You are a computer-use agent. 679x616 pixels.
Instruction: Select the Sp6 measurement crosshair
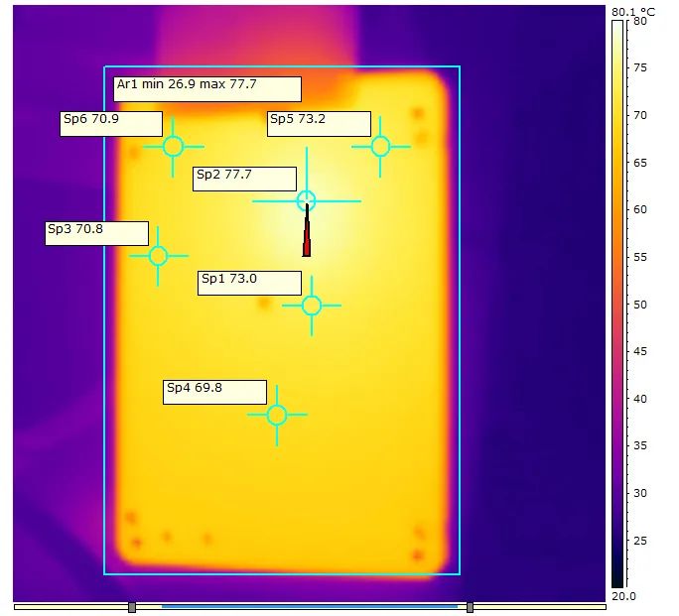(x=173, y=146)
